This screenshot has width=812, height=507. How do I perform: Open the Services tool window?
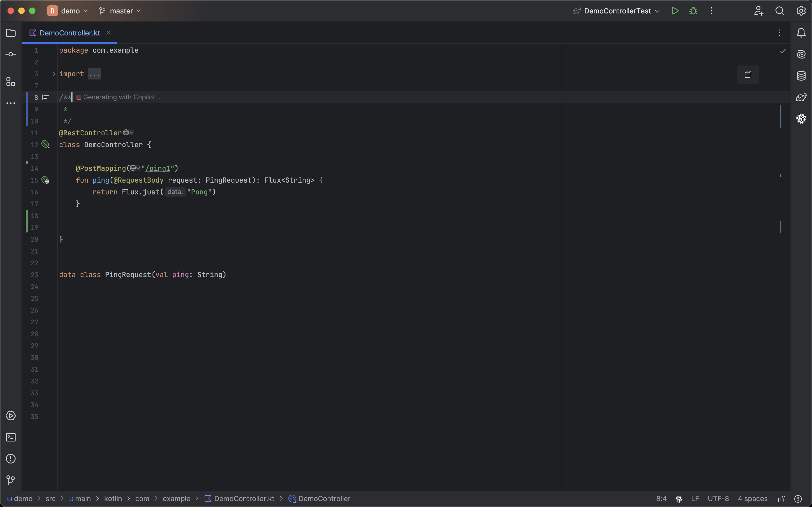click(11, 416)
